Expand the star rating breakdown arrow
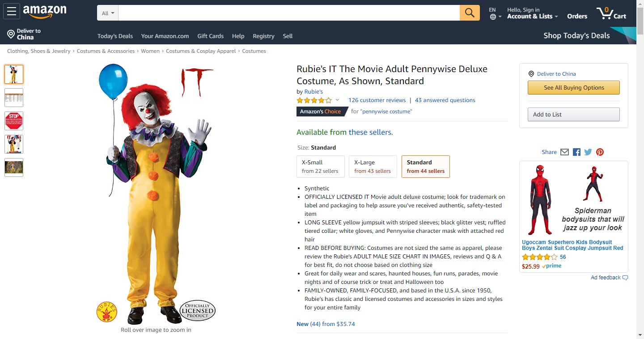Viewport: 644px width, 339px height. point(337,100)
